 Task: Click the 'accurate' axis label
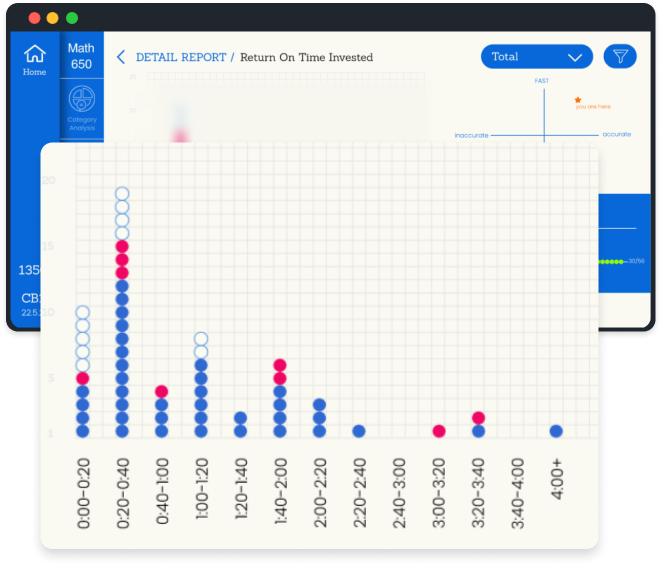(616, 134)
